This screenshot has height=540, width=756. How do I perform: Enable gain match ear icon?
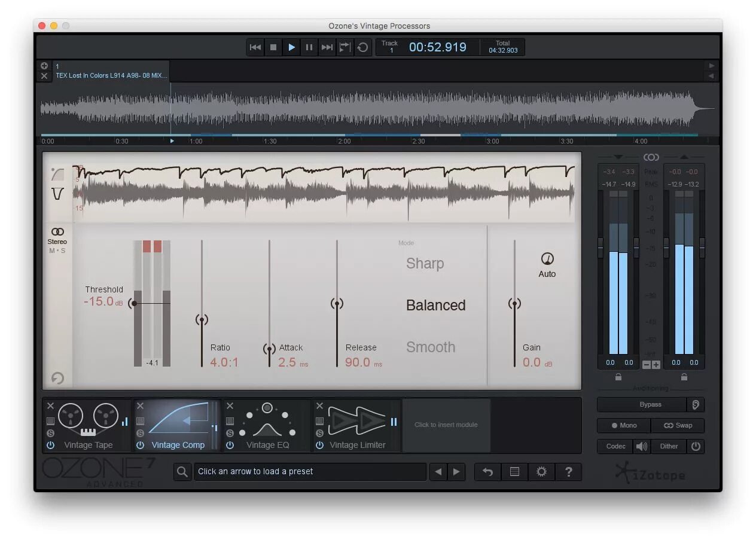pos(696,405)
